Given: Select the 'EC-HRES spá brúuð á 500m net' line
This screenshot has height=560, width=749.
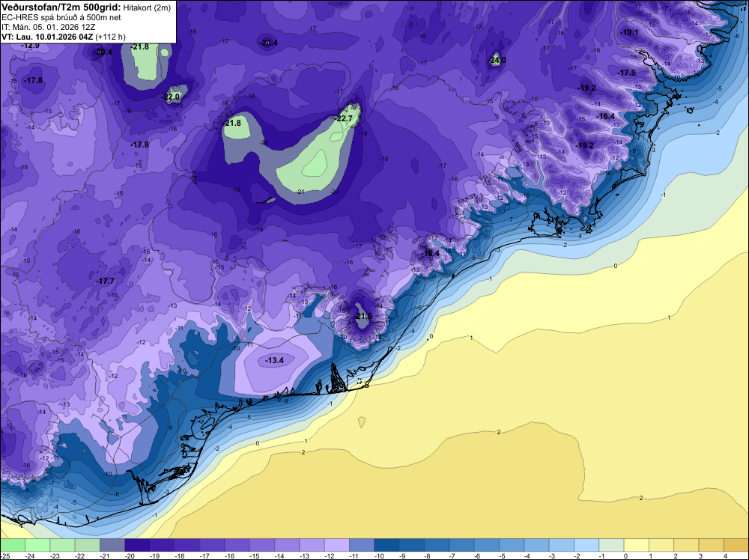Looking at the screenshot, I should pyautogui.click(x=61, y=18).
